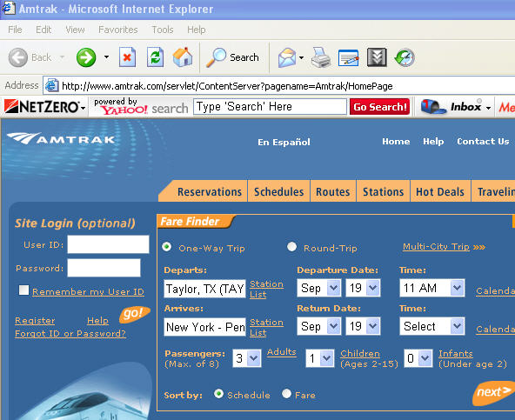Refresh the page using toolbar icon
The image size is (515, 420).
[156, 57]
